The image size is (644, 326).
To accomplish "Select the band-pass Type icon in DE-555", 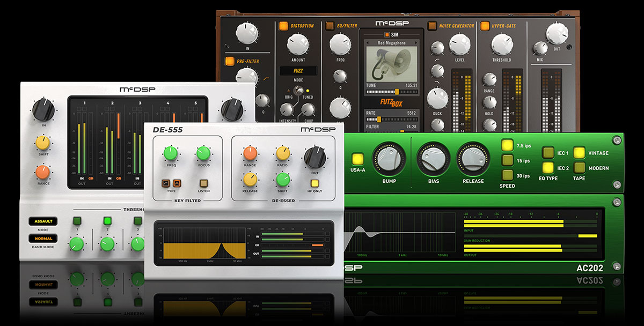I will coord(176,184).
